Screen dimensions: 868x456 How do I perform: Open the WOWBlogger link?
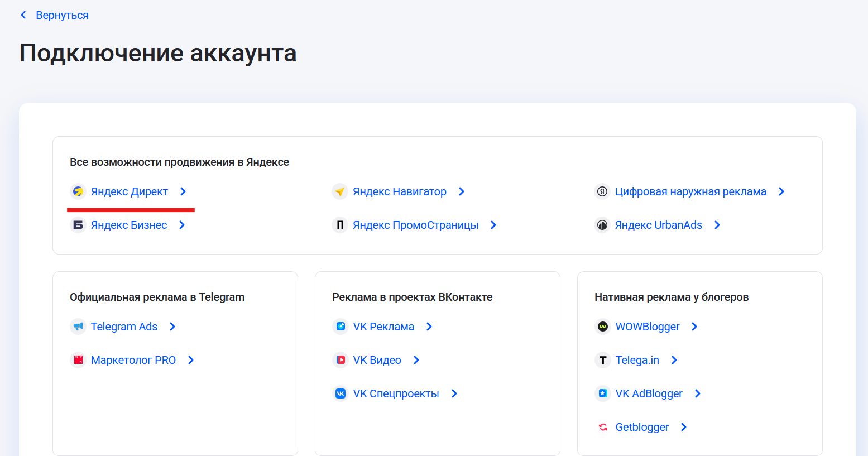(x=648, y=327)
